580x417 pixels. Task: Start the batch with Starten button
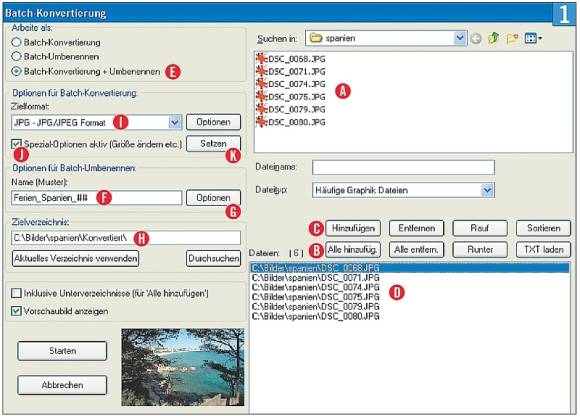pos(62,351)
